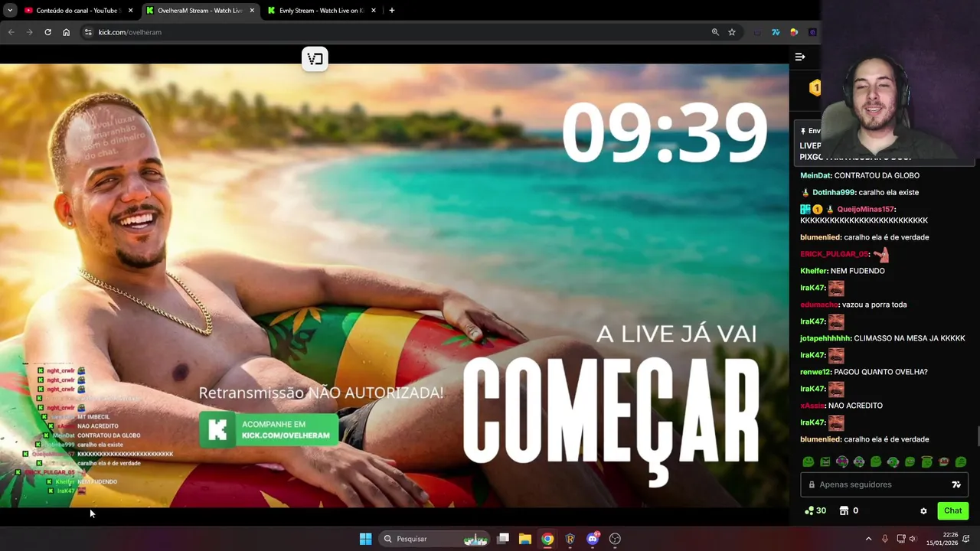Click the edumacho username in chat
The height and width of the screenshot is (551, 980).
pos(819,305)
